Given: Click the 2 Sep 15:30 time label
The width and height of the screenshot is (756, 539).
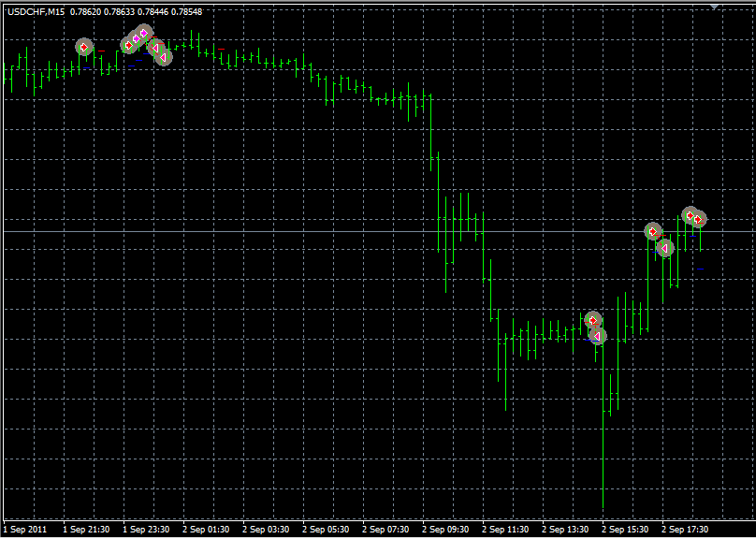Looking at the screenshot, I should coord(625,530).
